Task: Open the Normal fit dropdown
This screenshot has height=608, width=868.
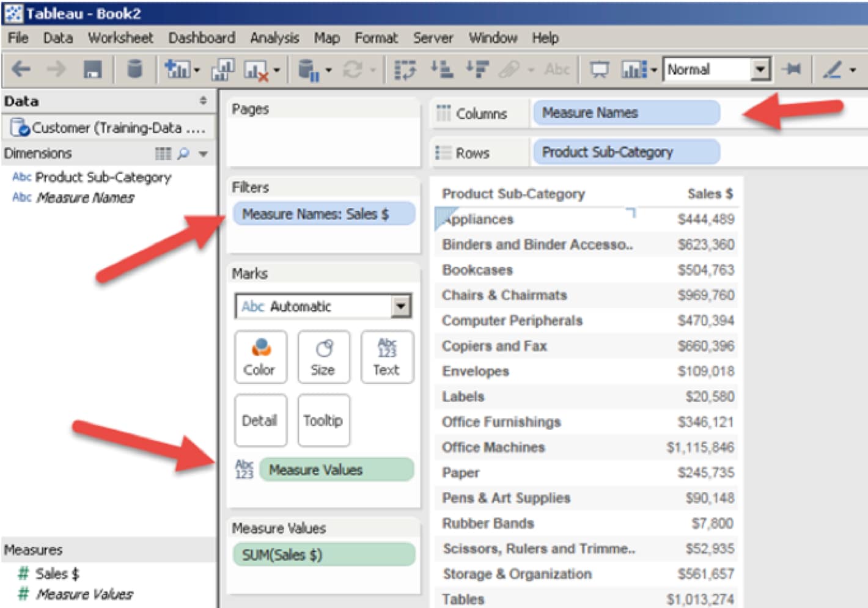Action: [x=760, y=70]
